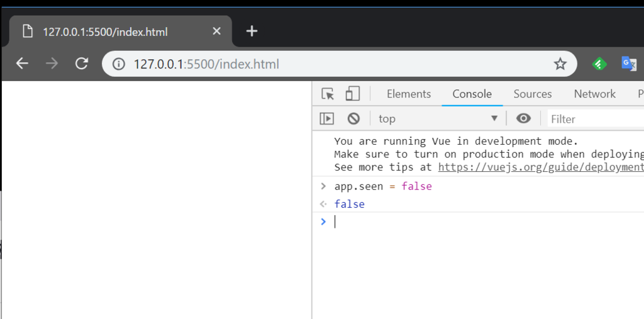Bookmark this page with the star icon
Viewport: 644px width, 319px height.
point(560,64)
